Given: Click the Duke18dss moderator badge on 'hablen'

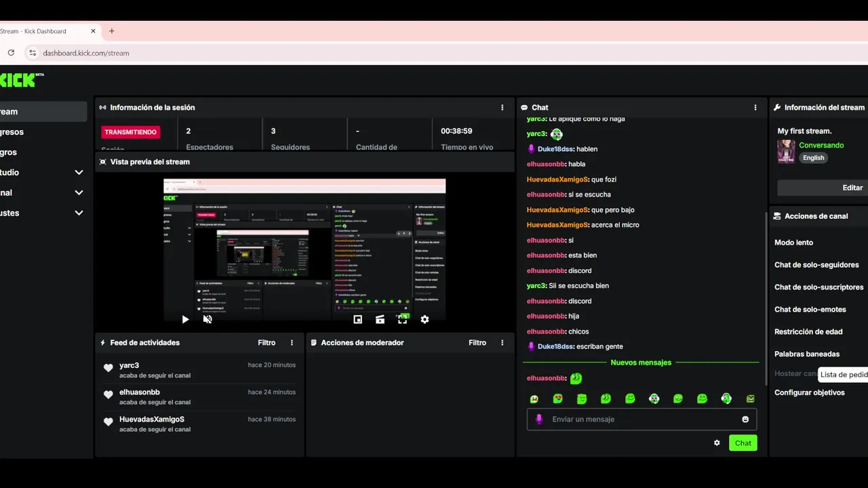Looking at the screenshot, I should [531, 149].
